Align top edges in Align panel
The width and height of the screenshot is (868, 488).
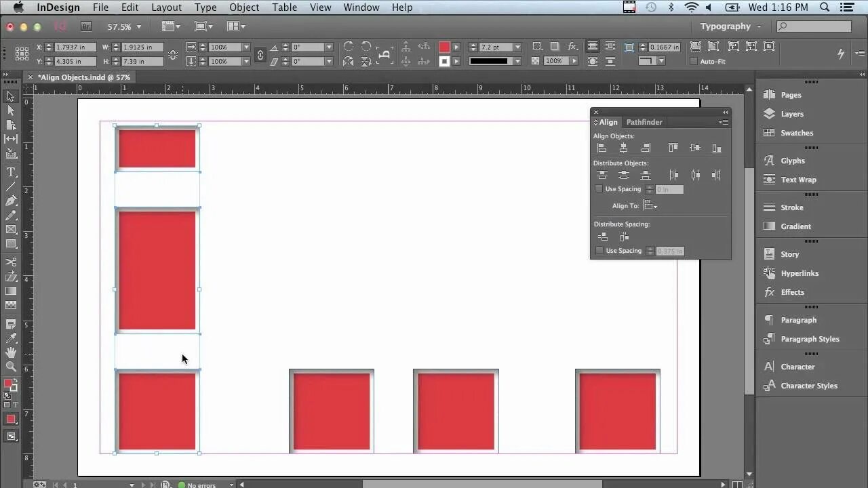673,148
